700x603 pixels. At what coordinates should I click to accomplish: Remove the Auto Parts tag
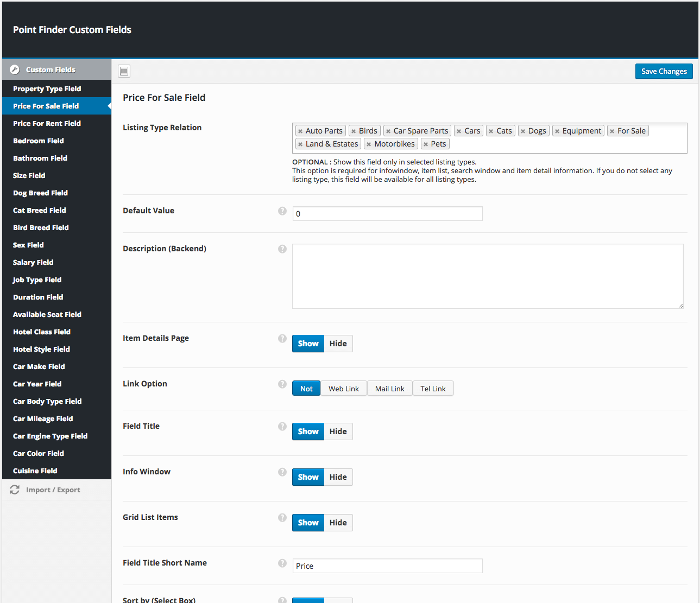300,131
